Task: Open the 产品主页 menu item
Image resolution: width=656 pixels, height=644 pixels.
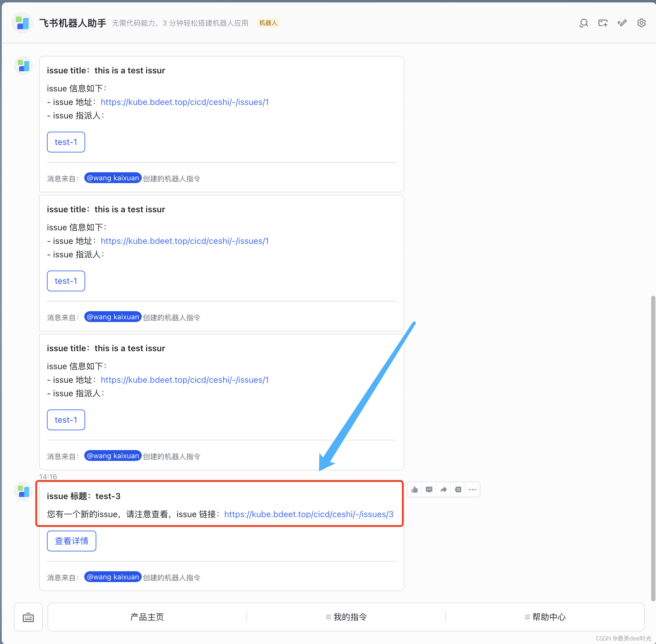Action: coord(147,617)
